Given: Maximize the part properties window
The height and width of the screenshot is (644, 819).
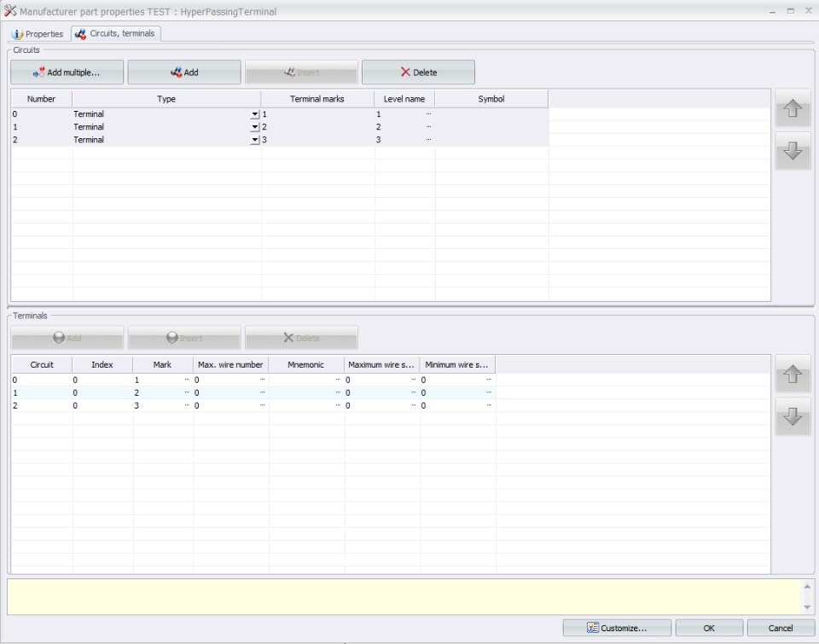Looking at the screenshot, I should click(791, 11).
